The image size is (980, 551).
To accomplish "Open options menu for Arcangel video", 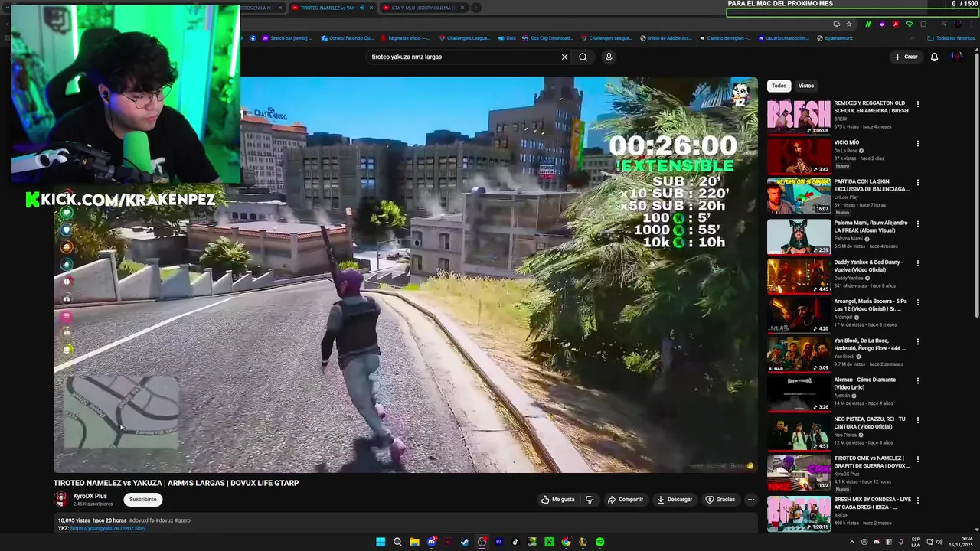I will tap(917, 302).
